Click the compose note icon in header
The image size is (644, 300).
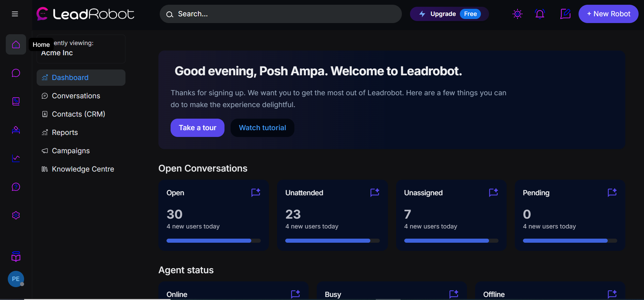(565, 14)
